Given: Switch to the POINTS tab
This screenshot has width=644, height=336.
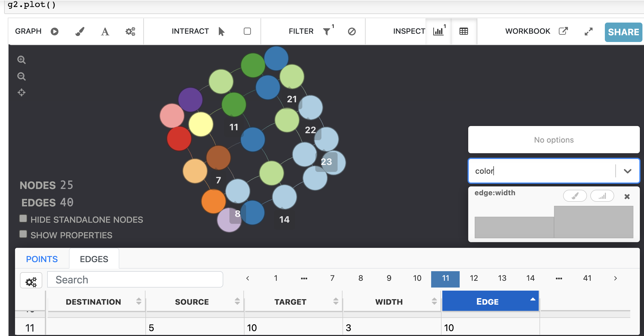Looking at the screenshot, I should point(42,259).
